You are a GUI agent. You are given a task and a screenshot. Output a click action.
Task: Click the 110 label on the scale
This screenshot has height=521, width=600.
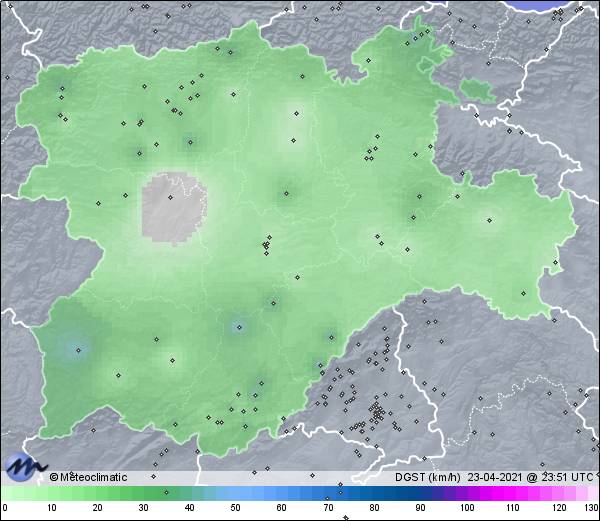click(x=513, y=508)
